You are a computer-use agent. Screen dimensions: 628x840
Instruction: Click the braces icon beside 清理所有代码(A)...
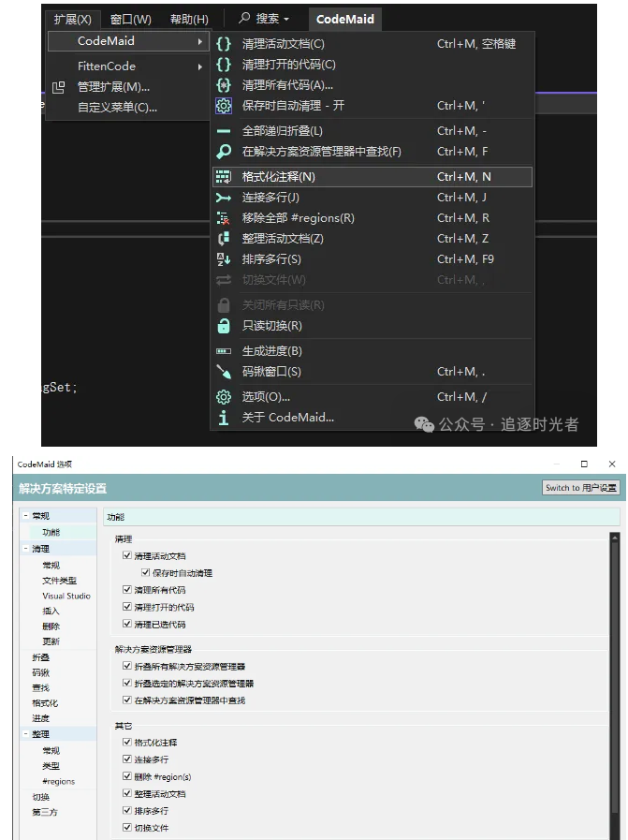(x=224, y=84)
